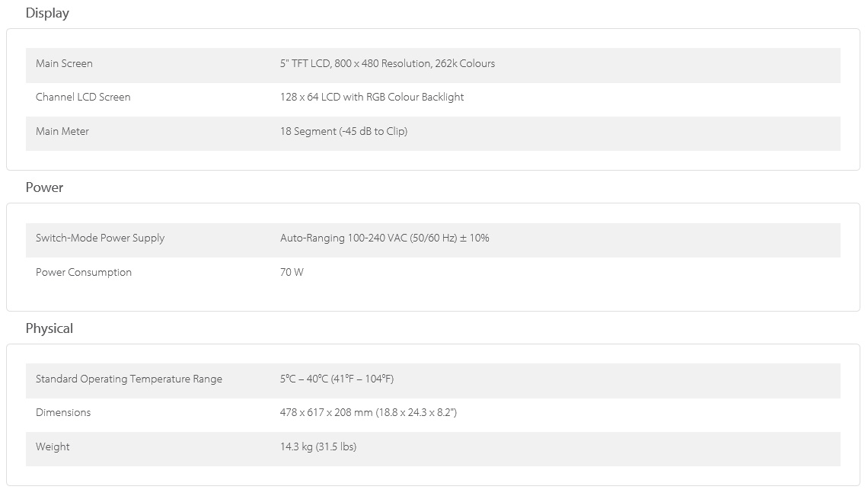
Task: Click the Auto-Ranging 100-240 VAC value
Action: [385, 238]
